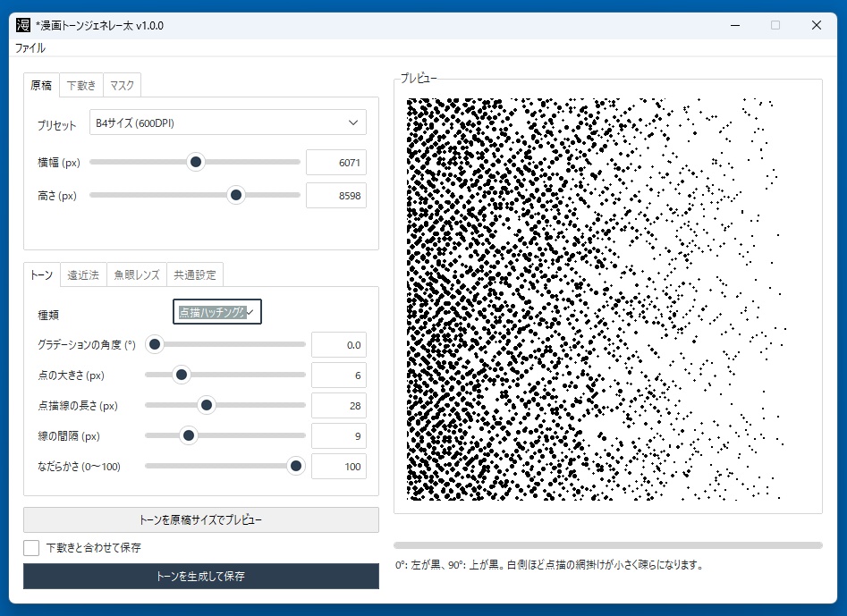Image resolution: width=847 pixels, height=616 pixels.
Task: Click the なだらかさ slider handle
Action: click(x=296, y=466)
